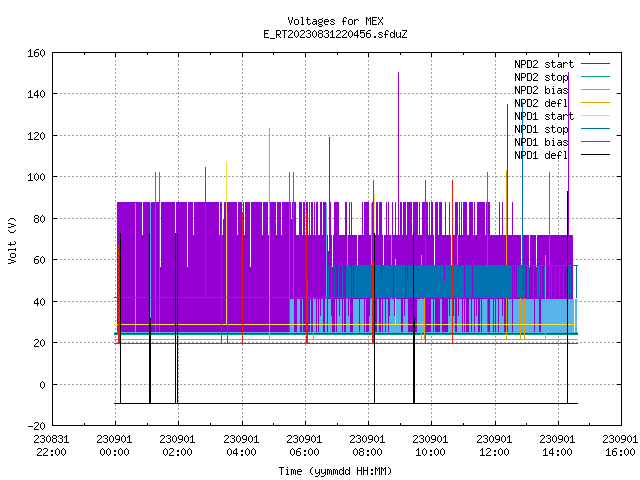Click the y-axis value 80
This screenshot has width=640, height=480.
pos(39,219)
